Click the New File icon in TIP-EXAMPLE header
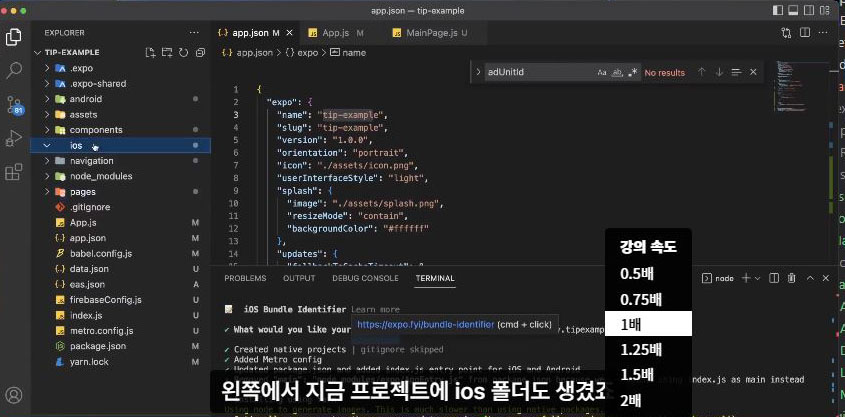Image resolution: width=845 pixels, height=417 pixels. [x=151, y=52]
